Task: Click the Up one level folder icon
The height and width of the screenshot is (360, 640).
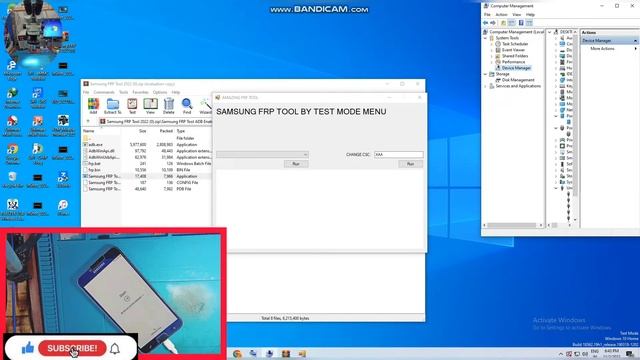Action: (x=503, y=23)
